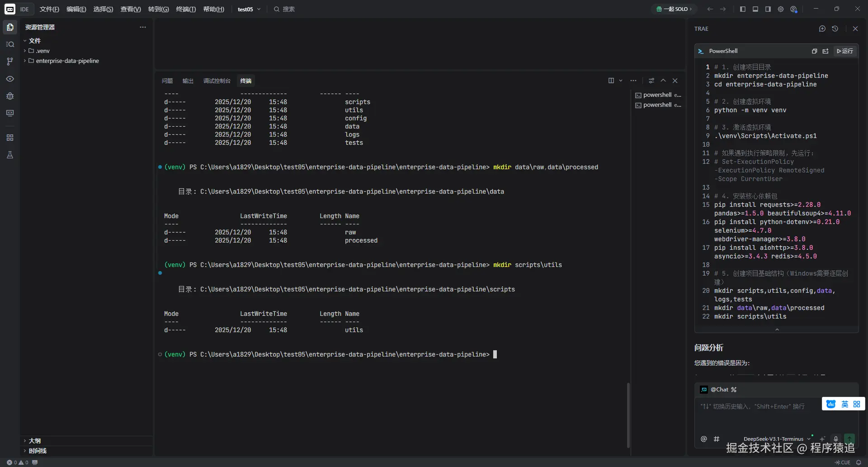Open the 终端(T) menu

[x=186, y=9]
